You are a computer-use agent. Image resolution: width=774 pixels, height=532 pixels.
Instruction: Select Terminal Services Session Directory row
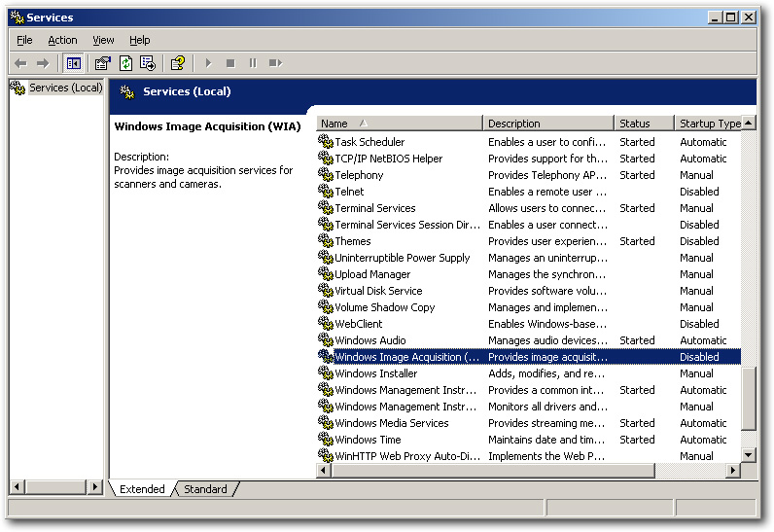pos(529,225)
